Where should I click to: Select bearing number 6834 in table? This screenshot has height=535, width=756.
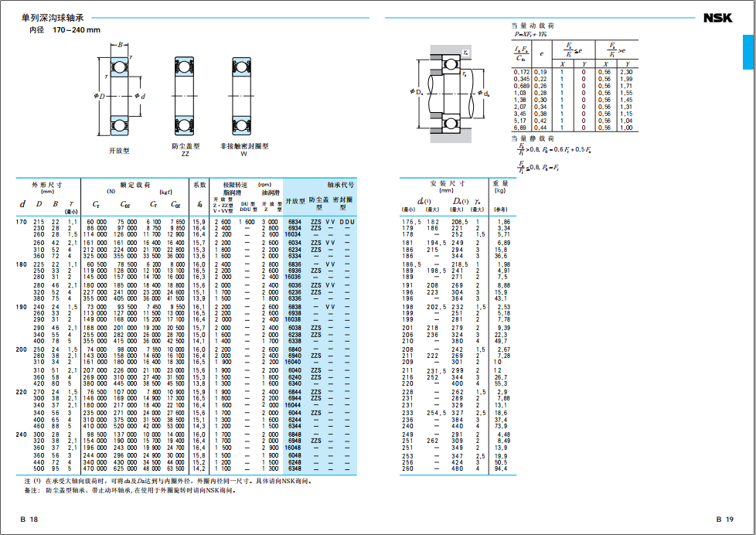coord(294,222)
